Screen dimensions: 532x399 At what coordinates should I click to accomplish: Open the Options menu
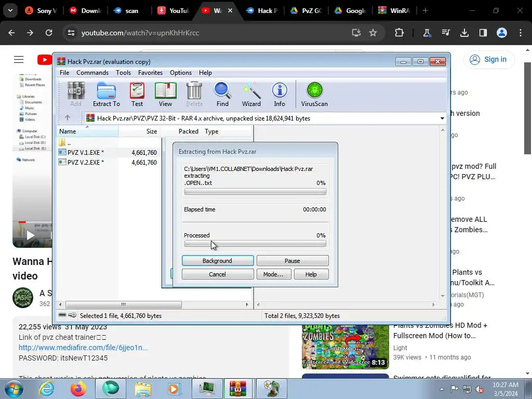click(181, 73)
